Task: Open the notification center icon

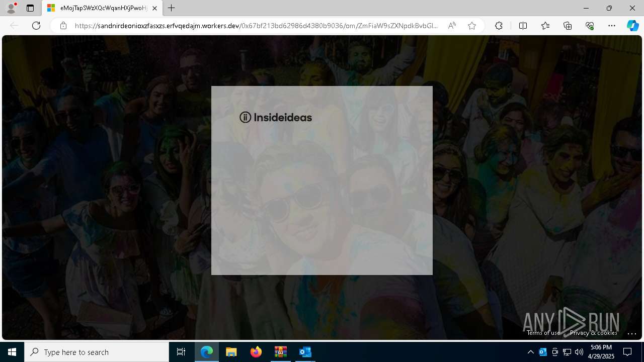Action: [x=627, y=352]
